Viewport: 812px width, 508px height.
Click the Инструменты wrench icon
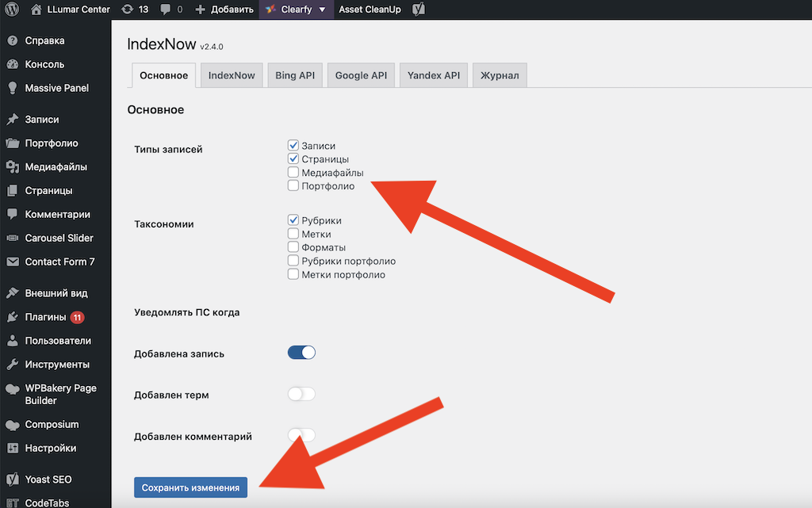13,365
